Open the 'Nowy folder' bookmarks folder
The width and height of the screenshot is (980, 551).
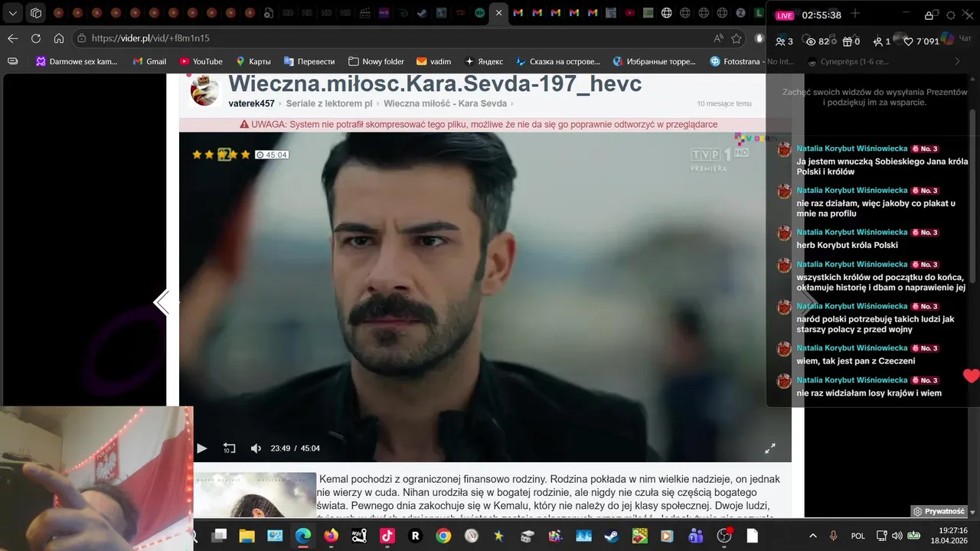tap(376, 61)
